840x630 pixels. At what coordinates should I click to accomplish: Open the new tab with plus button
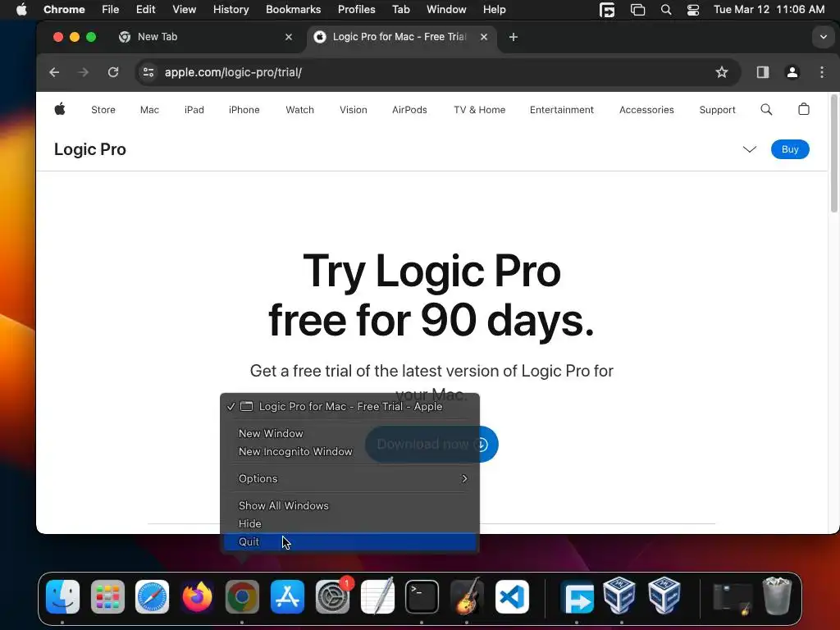[x=514, y=37]
